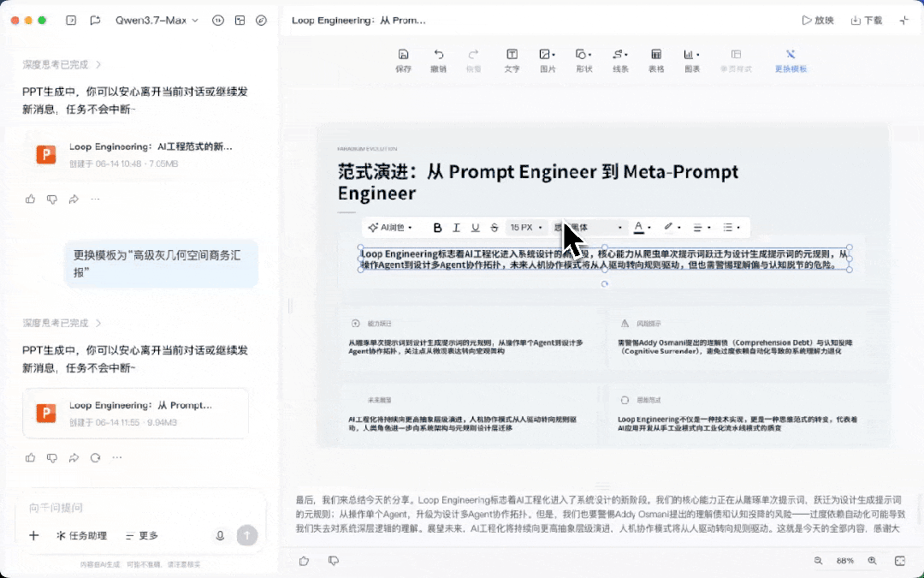Screen dimensions: 924x578
Task: Dislike the first PPT response
Action: point(52,200)
